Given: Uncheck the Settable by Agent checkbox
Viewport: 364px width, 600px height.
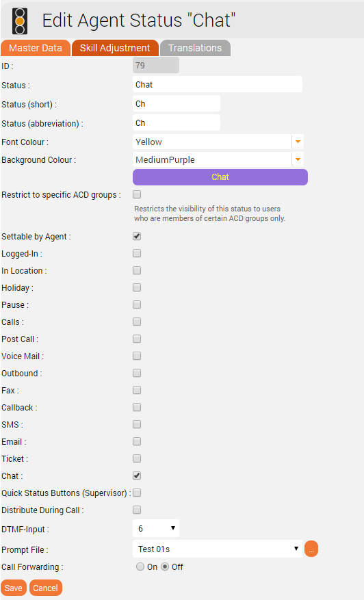Looking at the screenshot, I should tap(137, 236).
